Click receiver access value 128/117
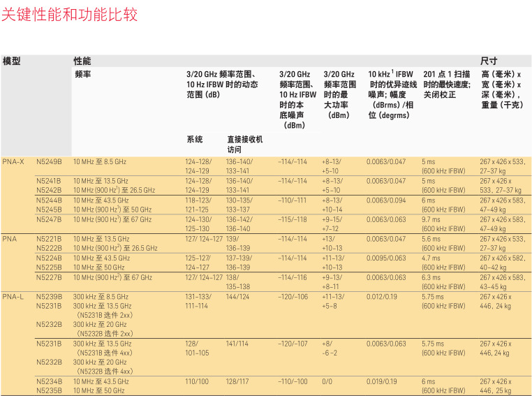Screen dimensions: 532x396 237,381
